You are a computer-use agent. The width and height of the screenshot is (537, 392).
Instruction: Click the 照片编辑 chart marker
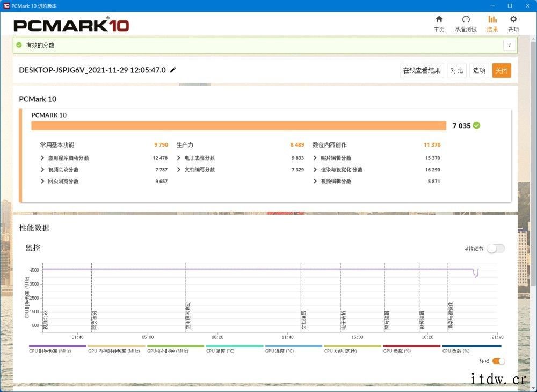(x=387, y=320)
